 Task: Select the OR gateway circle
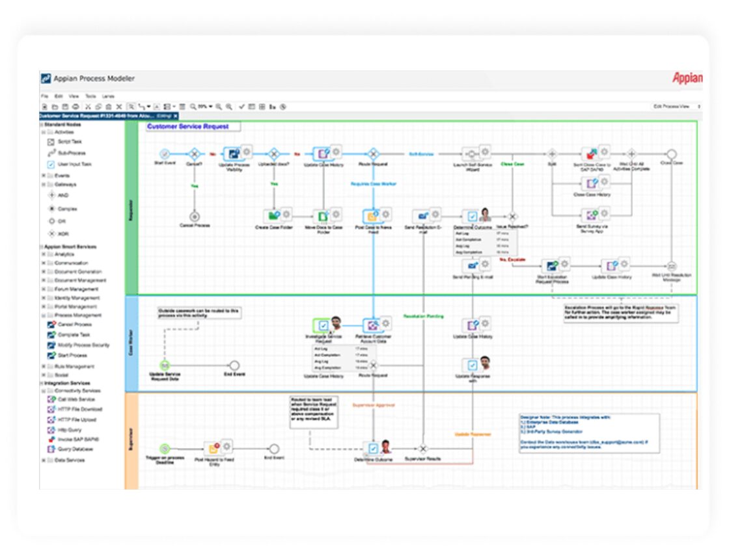tap(51, 221)
